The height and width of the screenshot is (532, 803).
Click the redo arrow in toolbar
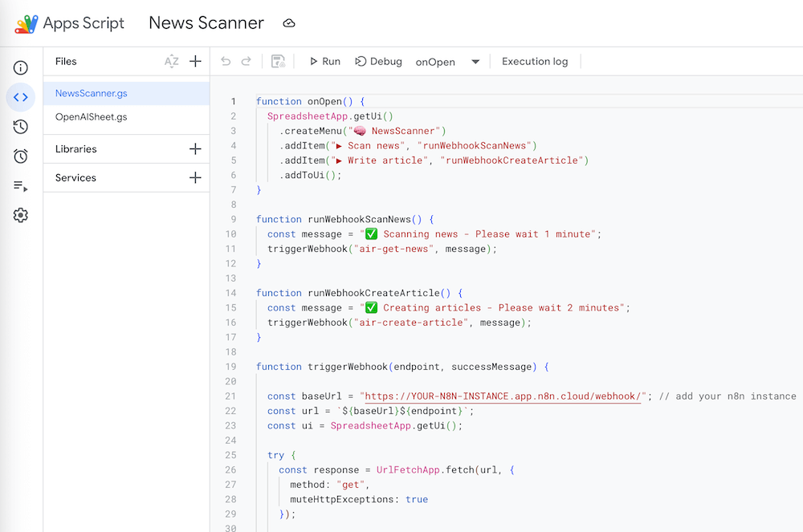coord(247,62)
